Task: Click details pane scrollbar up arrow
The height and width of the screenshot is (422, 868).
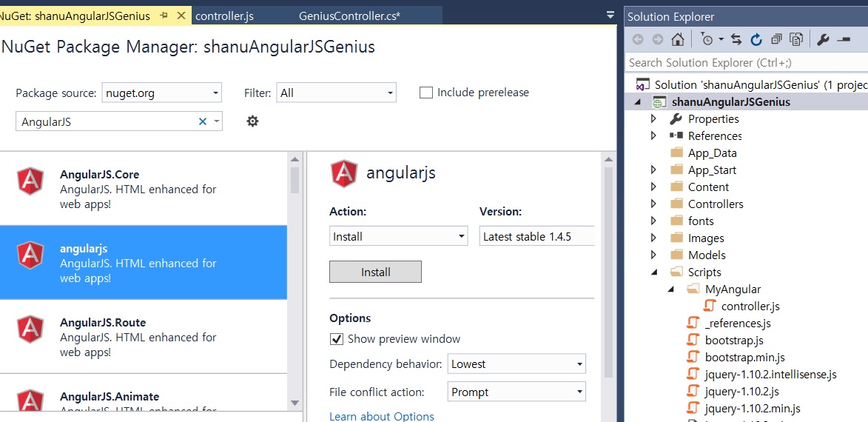Action: tap(608, 160)
